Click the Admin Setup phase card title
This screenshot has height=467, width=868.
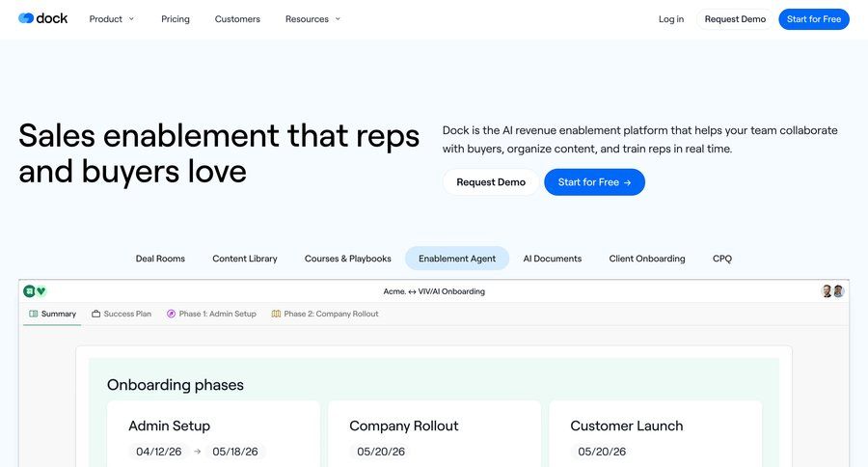point(170,426)
